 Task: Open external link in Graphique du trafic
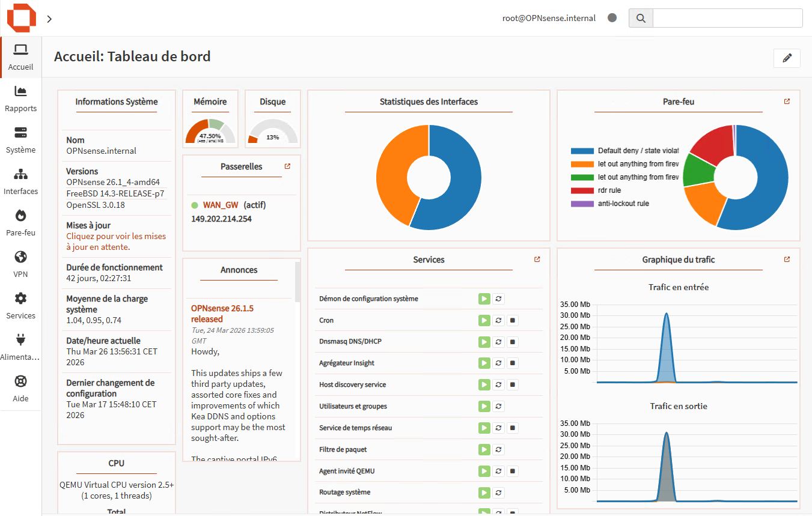(x=787, y=260)
